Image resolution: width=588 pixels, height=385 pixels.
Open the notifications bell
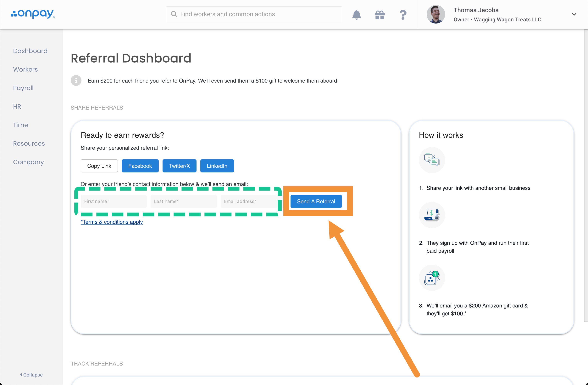pos(356,15)
